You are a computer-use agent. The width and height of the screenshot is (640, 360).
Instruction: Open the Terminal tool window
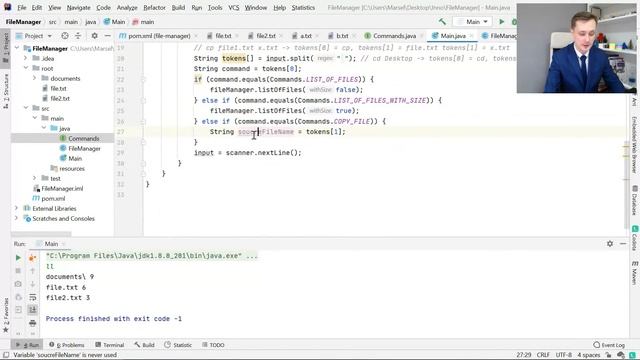[109, 345]
